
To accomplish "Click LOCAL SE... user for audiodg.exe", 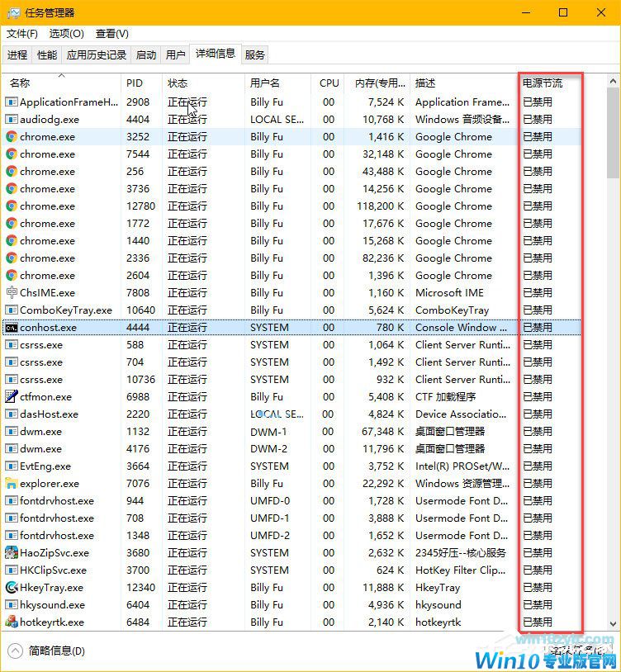I will (277, 119).
